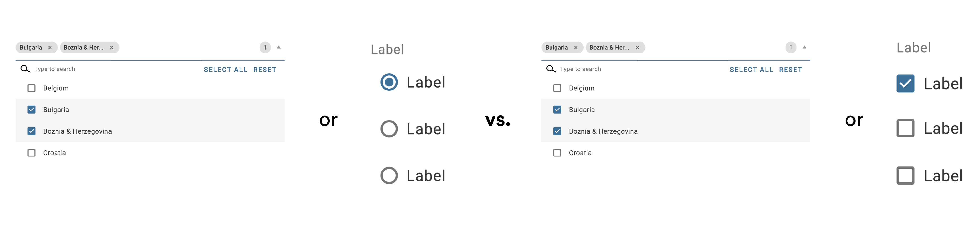Click the search magnifier icon in right panel
The width and height of the screenshot is (980, 231).
point(551,69)
